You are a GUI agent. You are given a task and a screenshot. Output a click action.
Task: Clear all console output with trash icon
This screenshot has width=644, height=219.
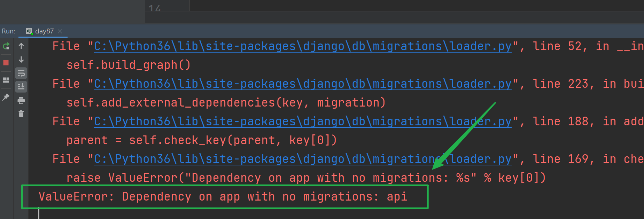[x=21, y=114]
